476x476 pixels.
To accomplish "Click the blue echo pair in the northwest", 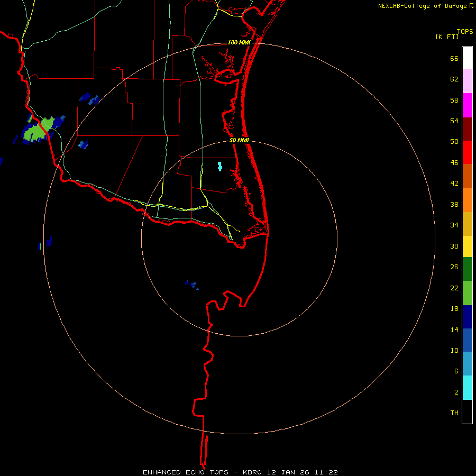I will click(90, 98).
